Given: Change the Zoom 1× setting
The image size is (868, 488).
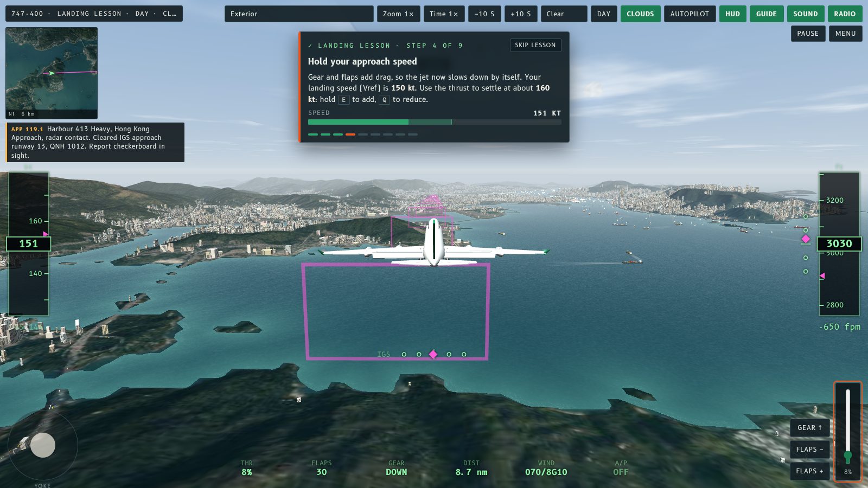Looking at the screenshot, I should (x=398, y=14).
